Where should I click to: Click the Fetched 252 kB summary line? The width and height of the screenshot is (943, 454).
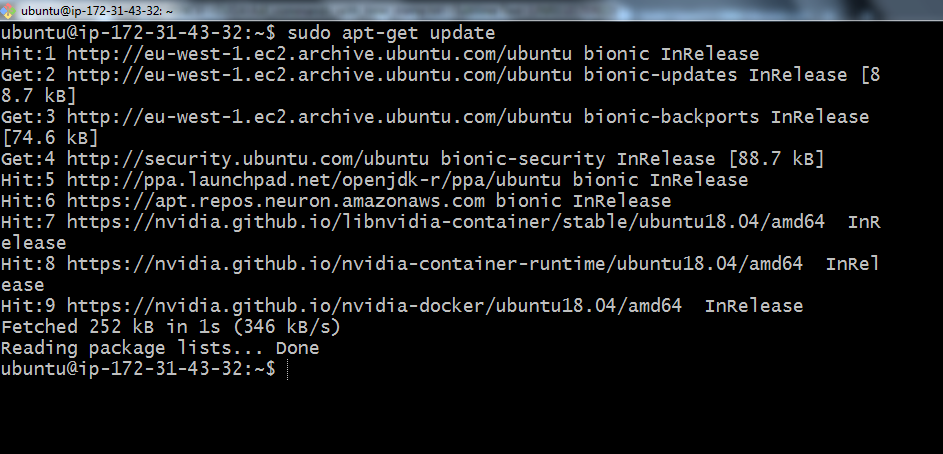click(x=170, y=327)
